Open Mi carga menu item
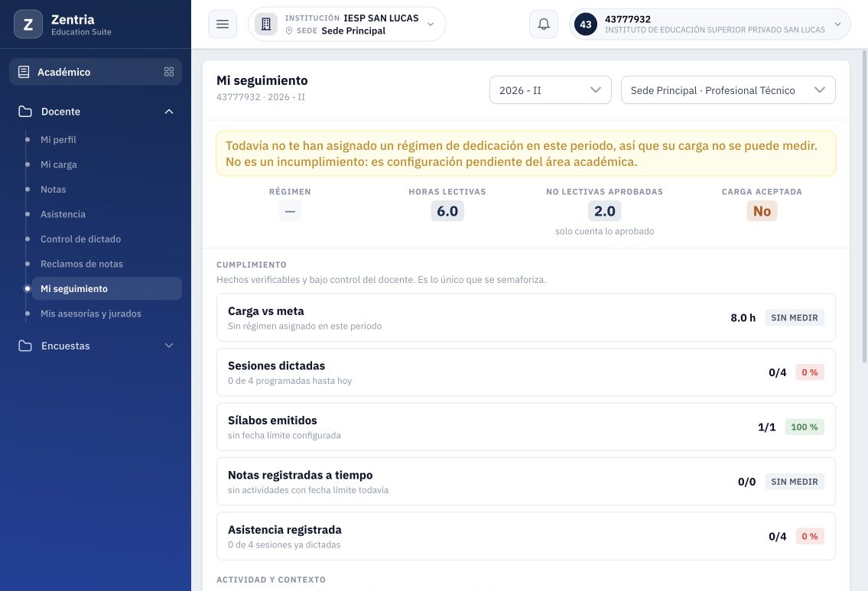Viewport: 868px width, 591px height. pyautogui.click(x=59, y=164)
